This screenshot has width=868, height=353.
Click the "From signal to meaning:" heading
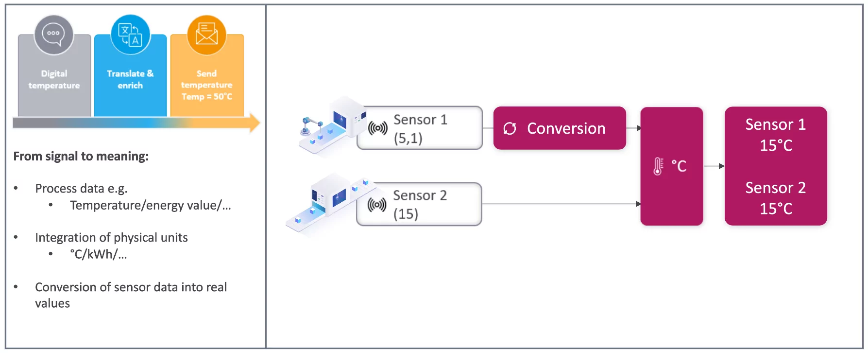(81, 156)
